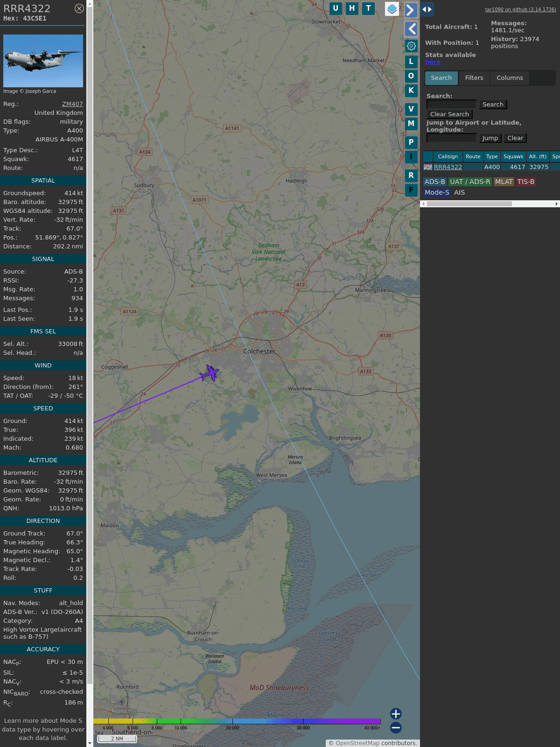Toggle the sidebar width arrows button
The width and height of the screenshot is (560, 747).
(427, 9)
